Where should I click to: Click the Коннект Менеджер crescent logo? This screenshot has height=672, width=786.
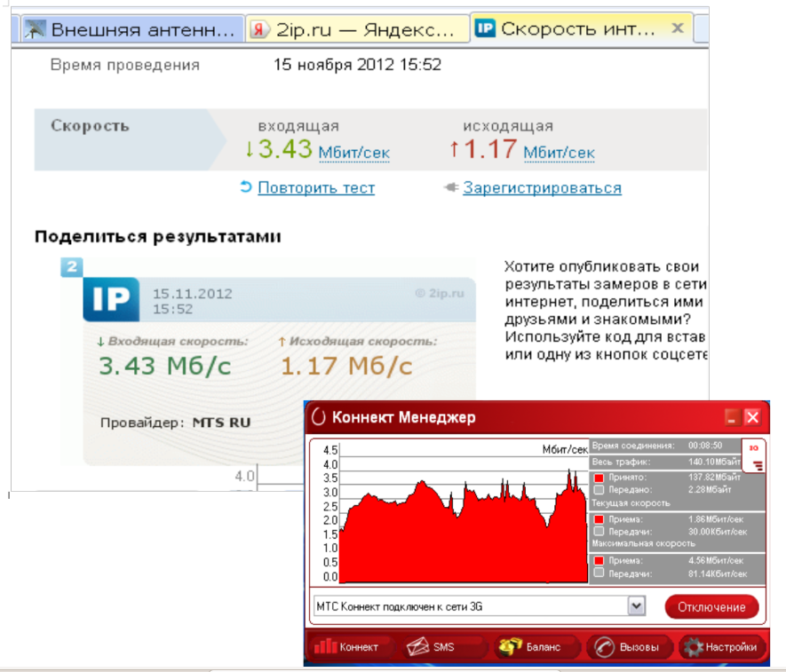[320, 416]
